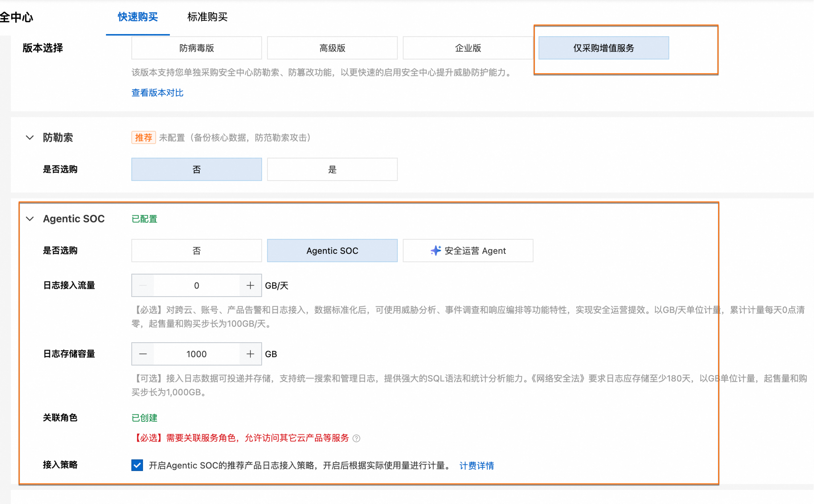This screenshot has width=814, height=504.
Task: Choose 高级版 edition
Action: pos(332,48)
